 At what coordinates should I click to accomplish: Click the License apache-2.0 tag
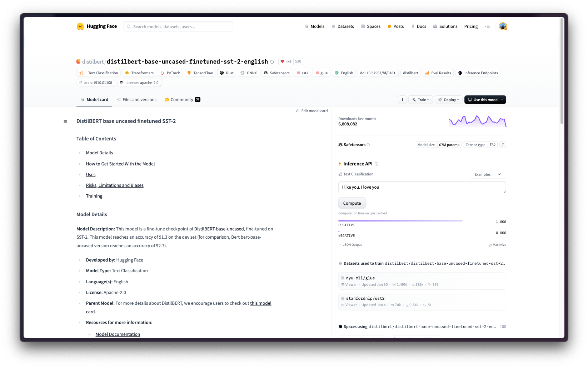(x=139, y=83)
